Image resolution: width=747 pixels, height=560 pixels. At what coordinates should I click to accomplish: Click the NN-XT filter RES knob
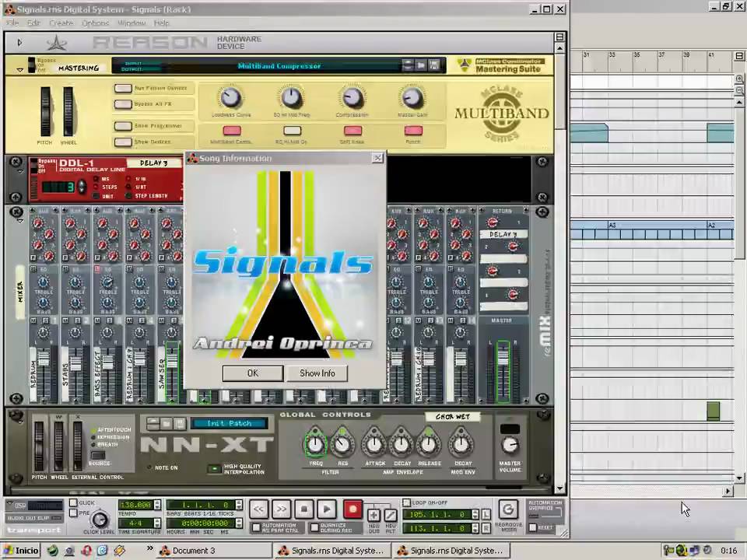(x=342, y=444)
